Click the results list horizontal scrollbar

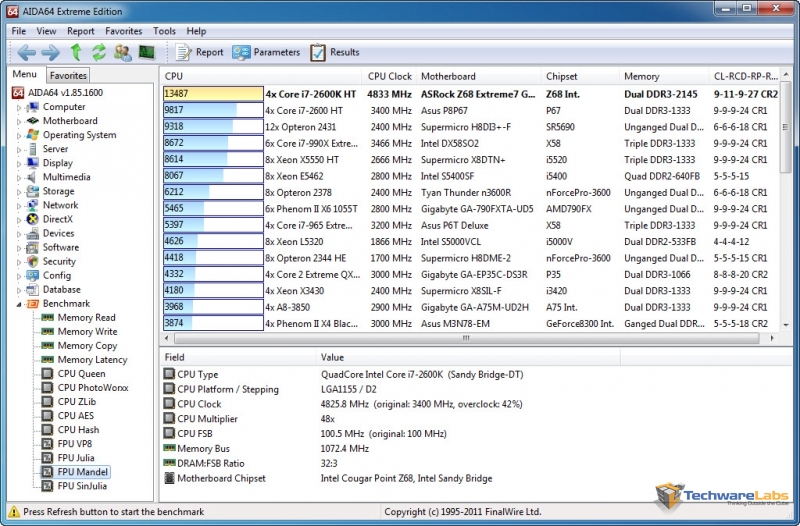tap(467, 338)
